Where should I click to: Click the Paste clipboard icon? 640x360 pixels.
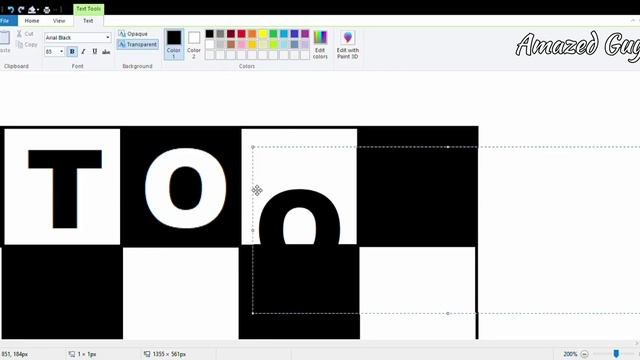(x=4, y=38)
